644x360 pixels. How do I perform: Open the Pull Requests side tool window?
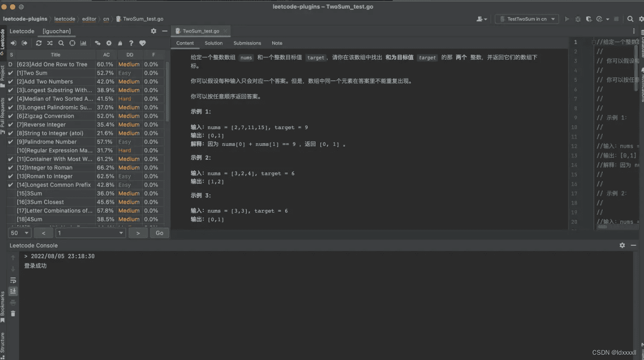point(3,116)
